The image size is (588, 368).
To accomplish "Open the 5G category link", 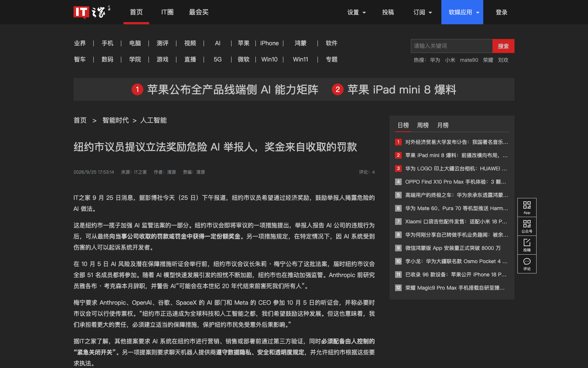I will (218, 59).
